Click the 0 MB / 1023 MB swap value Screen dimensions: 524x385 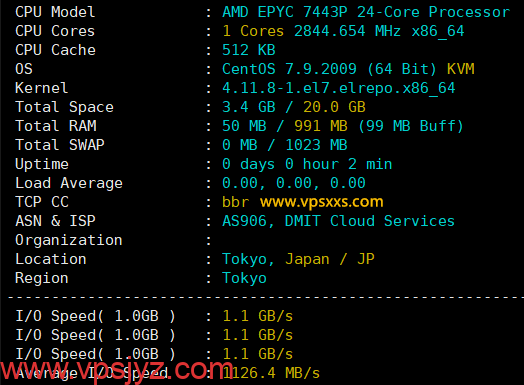click(x=285, y=145)
